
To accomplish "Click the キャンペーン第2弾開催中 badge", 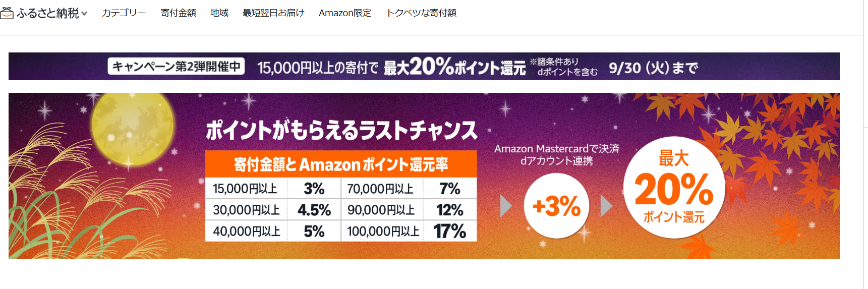I will pos(176,67).
